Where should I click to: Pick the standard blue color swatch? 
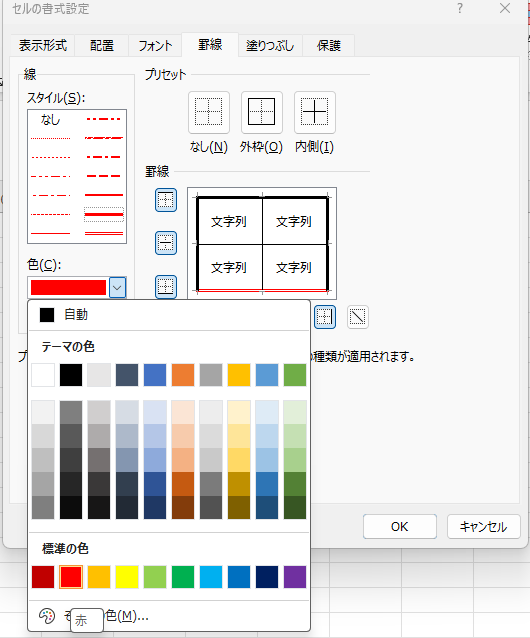[239, 577]
